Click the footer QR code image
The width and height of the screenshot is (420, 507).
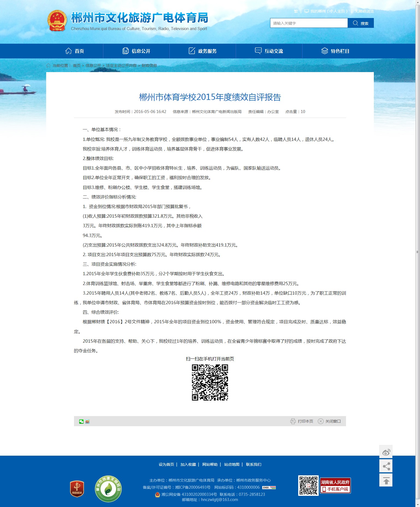tap(308, 486)
